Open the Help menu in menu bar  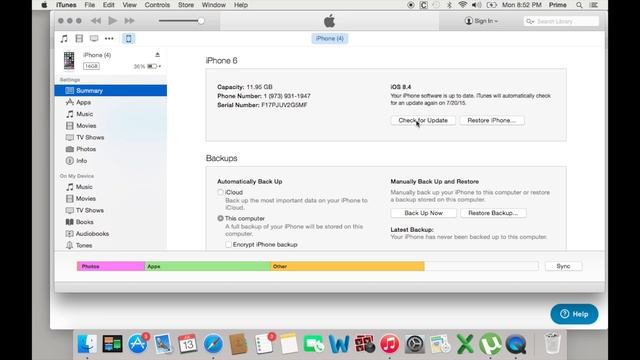(241, 5)
